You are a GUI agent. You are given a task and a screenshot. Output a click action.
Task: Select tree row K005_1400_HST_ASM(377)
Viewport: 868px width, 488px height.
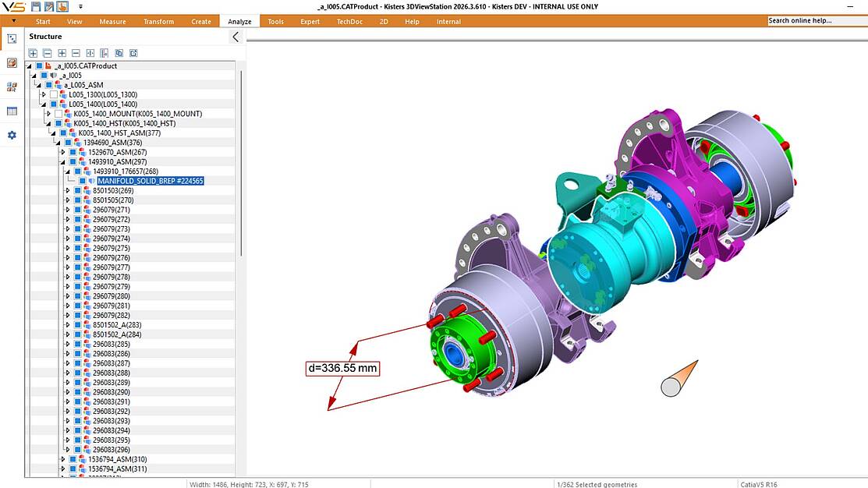119,133
